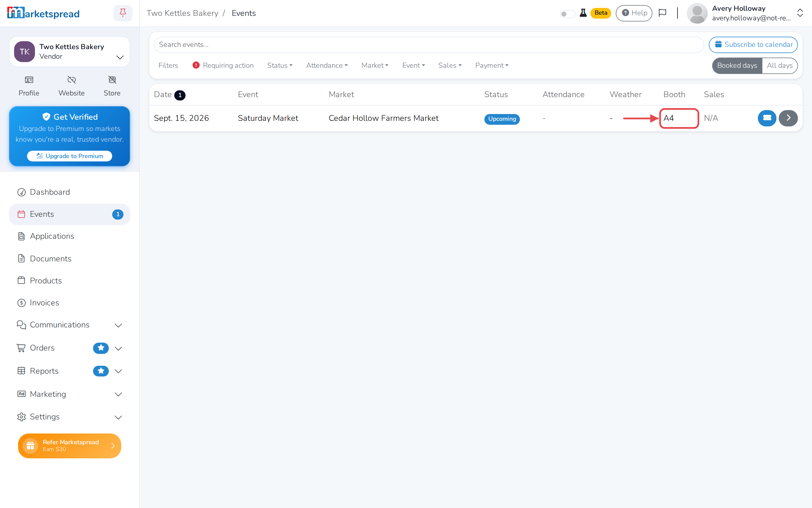Image resolution: width=812 pixels, height=508 pixels.
Task: Click the Two Kettles Bakery TK avatar
Action: point(25,52)
